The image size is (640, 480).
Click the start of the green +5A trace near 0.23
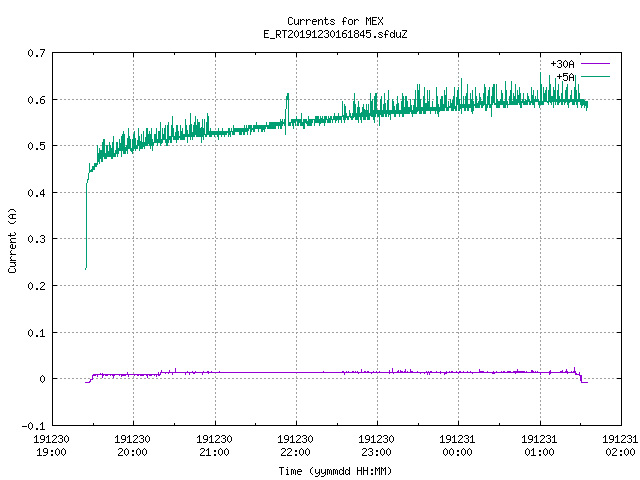coord(86,268)
